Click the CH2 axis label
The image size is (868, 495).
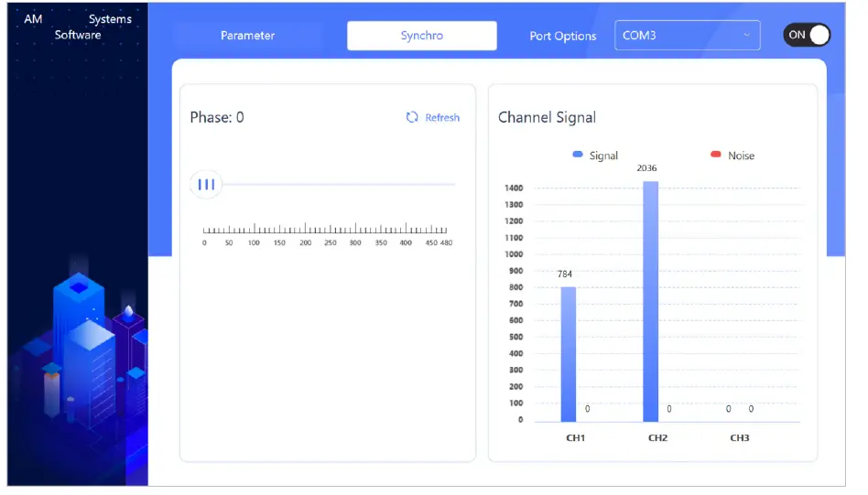[x=657, y=437]
